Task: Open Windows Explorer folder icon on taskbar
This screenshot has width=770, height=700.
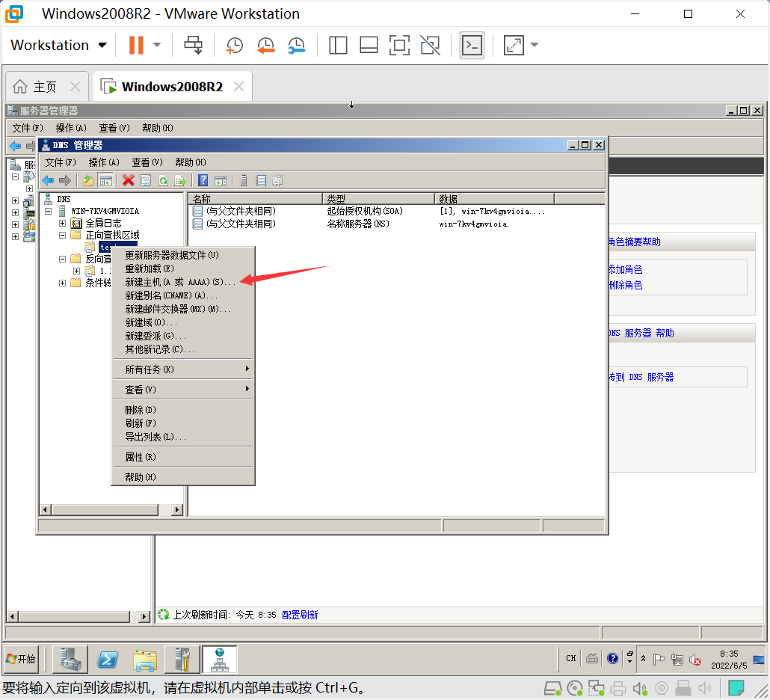Action: coord(145,659)
